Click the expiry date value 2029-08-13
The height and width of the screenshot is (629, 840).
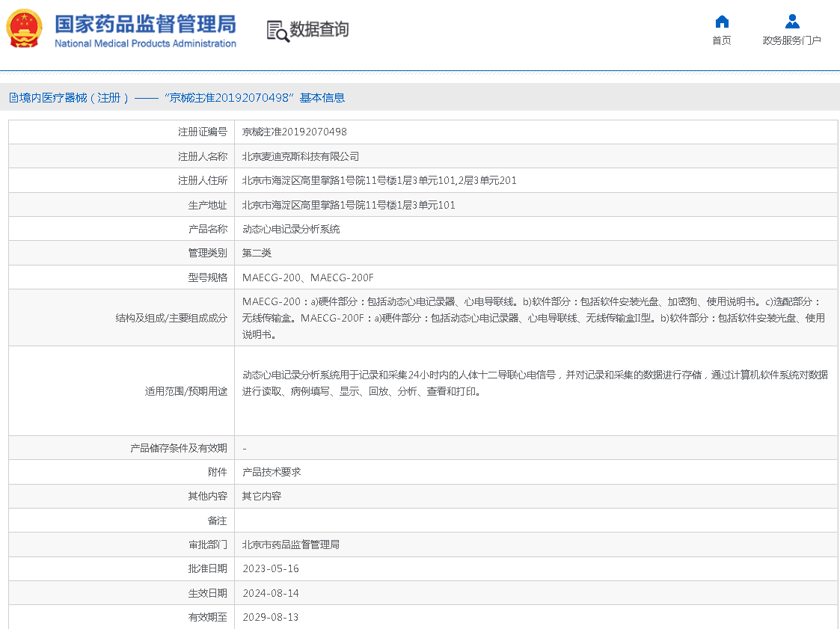[271, 617]
